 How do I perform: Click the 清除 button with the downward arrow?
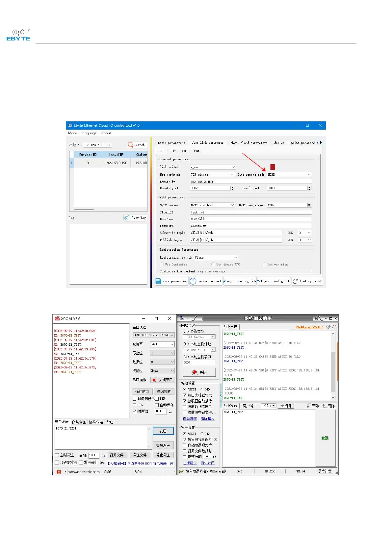(x=313, y=406)
